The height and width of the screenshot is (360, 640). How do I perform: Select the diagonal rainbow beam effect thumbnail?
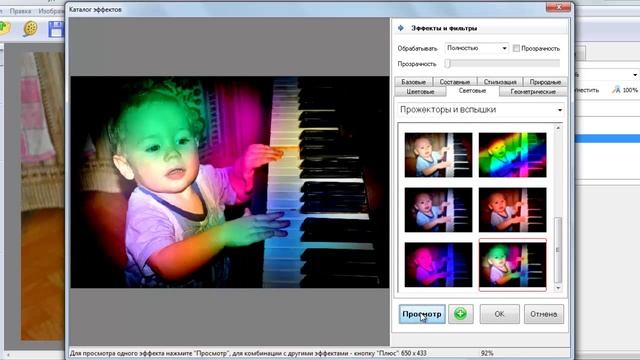(513, 155)
